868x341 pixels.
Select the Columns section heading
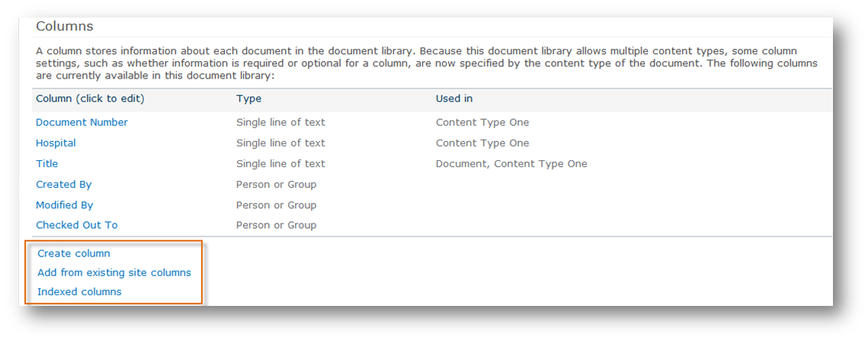coord(65,26)
